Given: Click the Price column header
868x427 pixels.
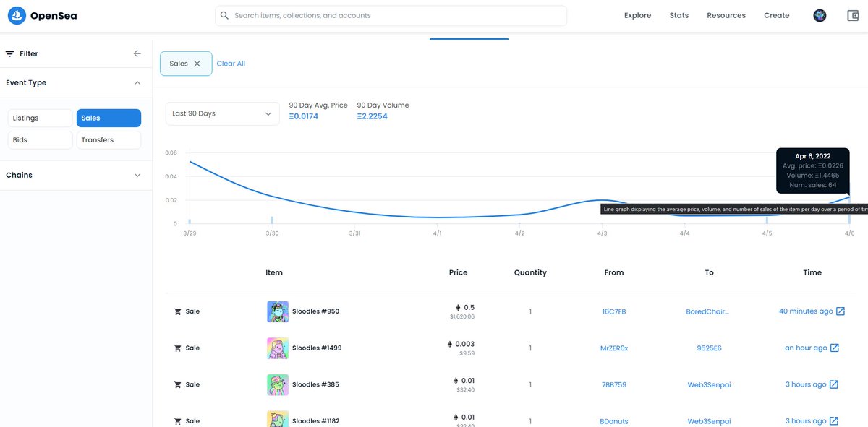Looking at the screenshot, I should click(458, 272).
